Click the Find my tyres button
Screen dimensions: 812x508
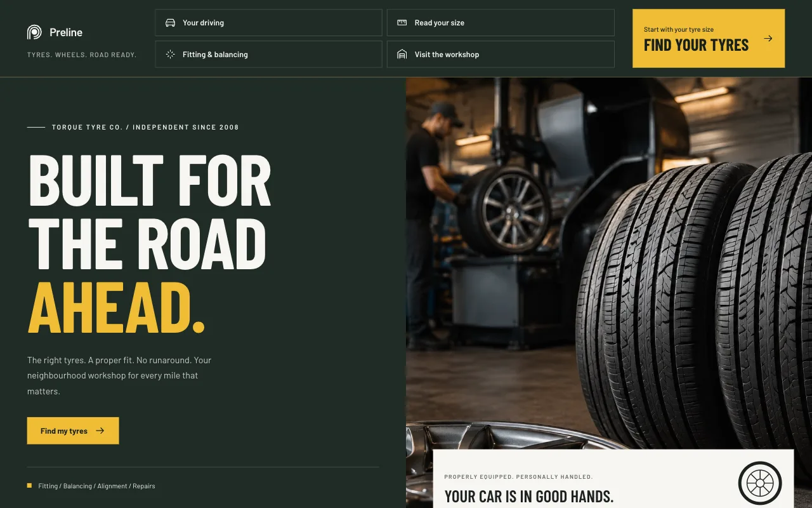point(73,431)
